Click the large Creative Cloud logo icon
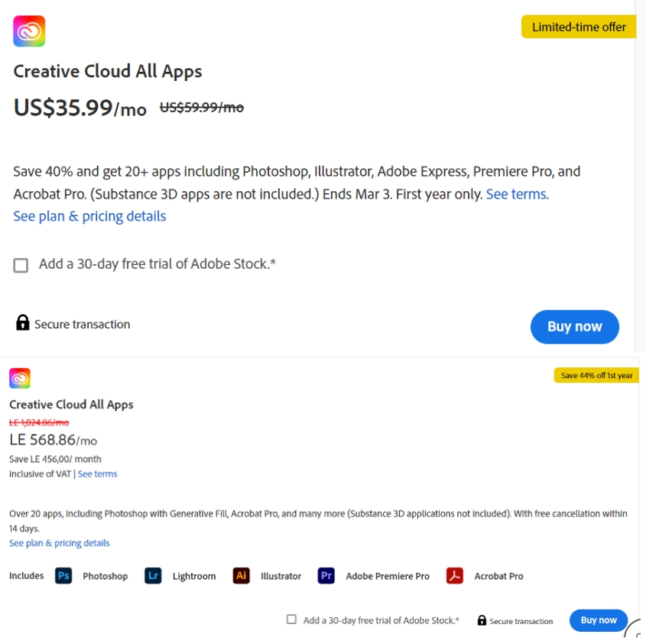Image resolution: width=646 pixels, height=644 pixels. (x=29, y=31)
